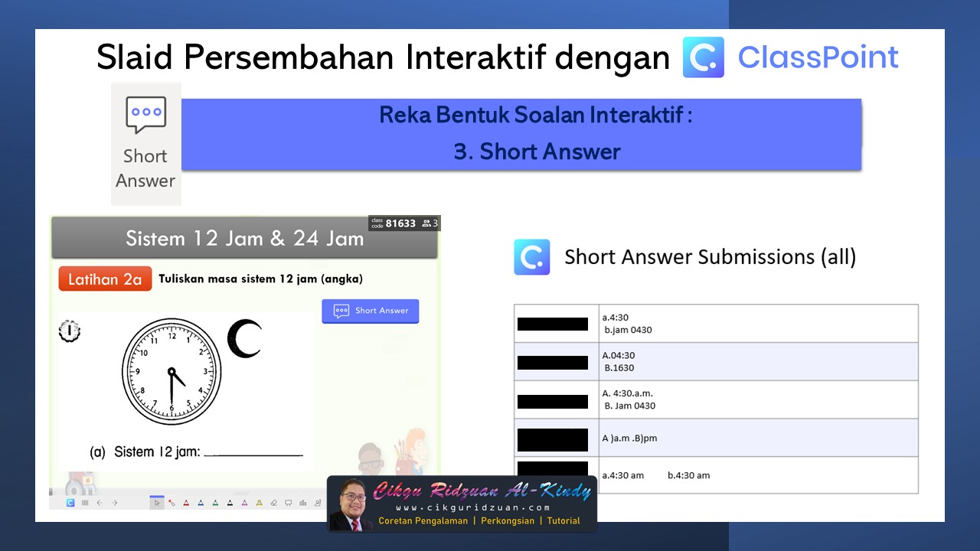Activate the eraser tool
The width and height of the screenshot is (980, 551).
[x=273, y=503]
